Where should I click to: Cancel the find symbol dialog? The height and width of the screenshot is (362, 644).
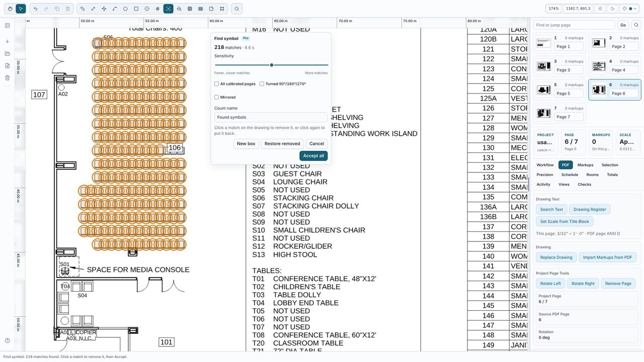(x=316, y=144)
